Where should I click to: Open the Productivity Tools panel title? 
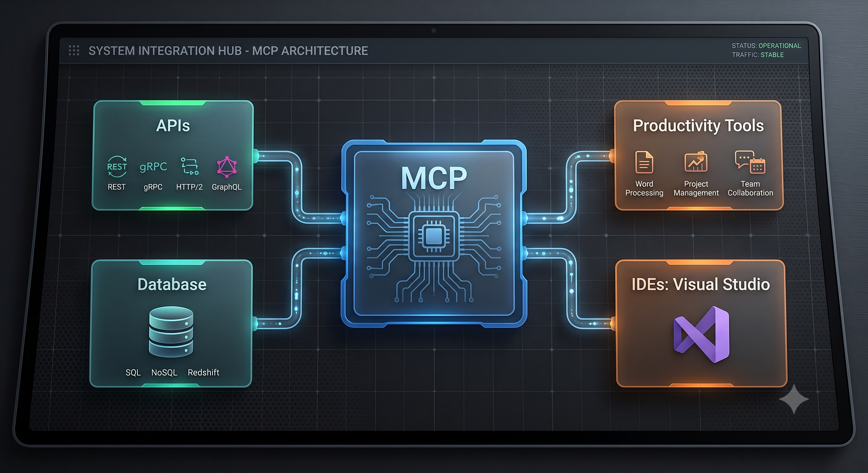point(698,126)
